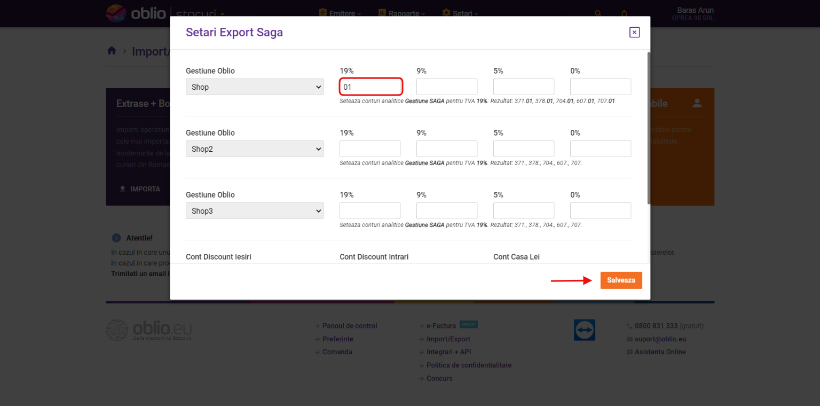
Task: Click the 19% field in the Shop2 row
Action: click(x=370, y=149)
